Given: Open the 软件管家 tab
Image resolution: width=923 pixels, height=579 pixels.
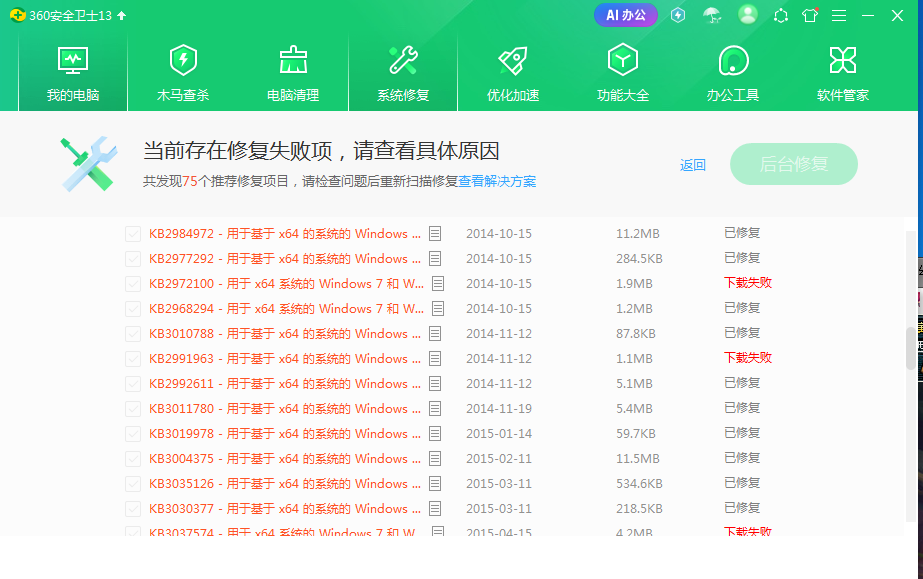Looking at the screenshot, I should tap(843, 73).
